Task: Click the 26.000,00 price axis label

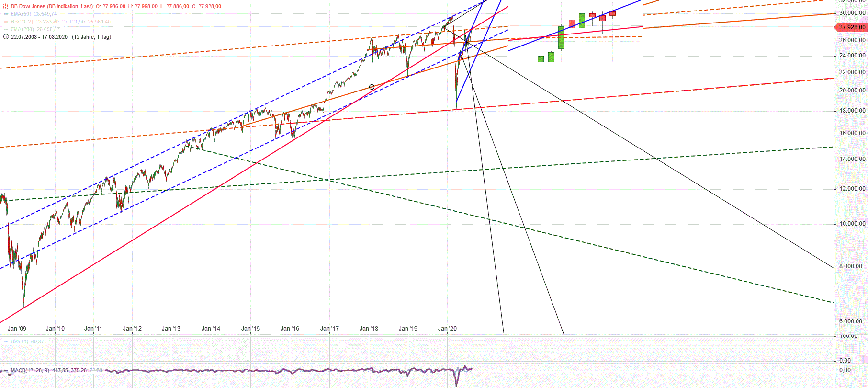Action: (x=852, y=40)
